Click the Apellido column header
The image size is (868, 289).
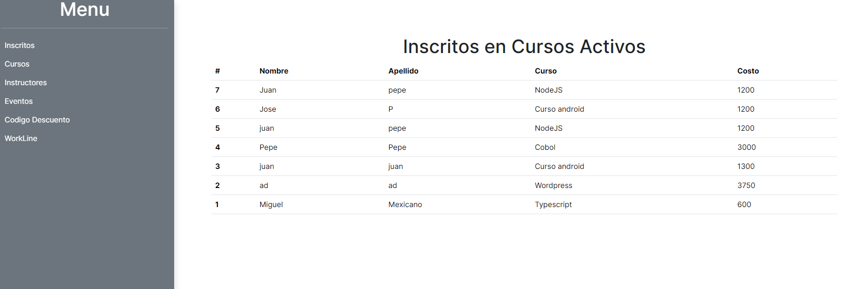[403, 71]
